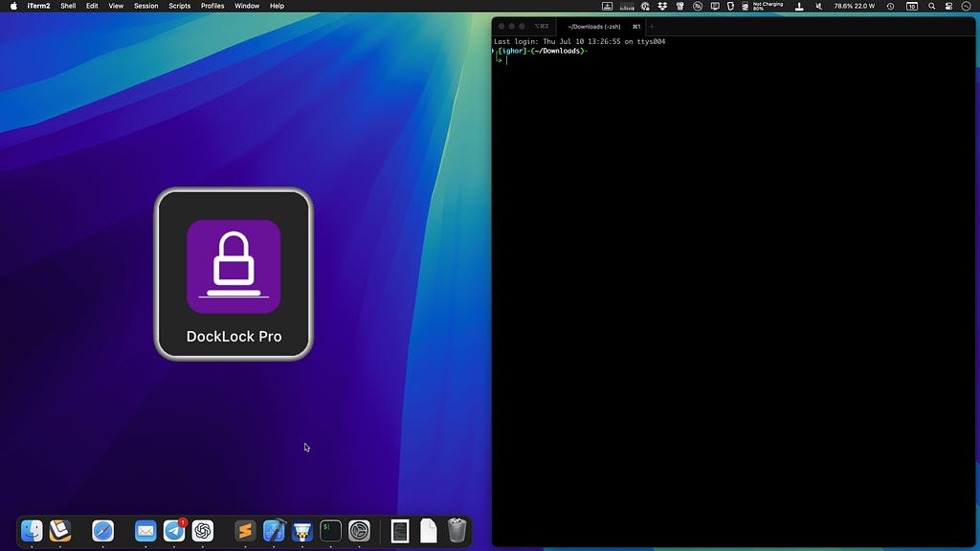Viewport: 980px width, 551px height.
Task: Click the 78.6% 22.0 W power readout
Action: point(855,7)
